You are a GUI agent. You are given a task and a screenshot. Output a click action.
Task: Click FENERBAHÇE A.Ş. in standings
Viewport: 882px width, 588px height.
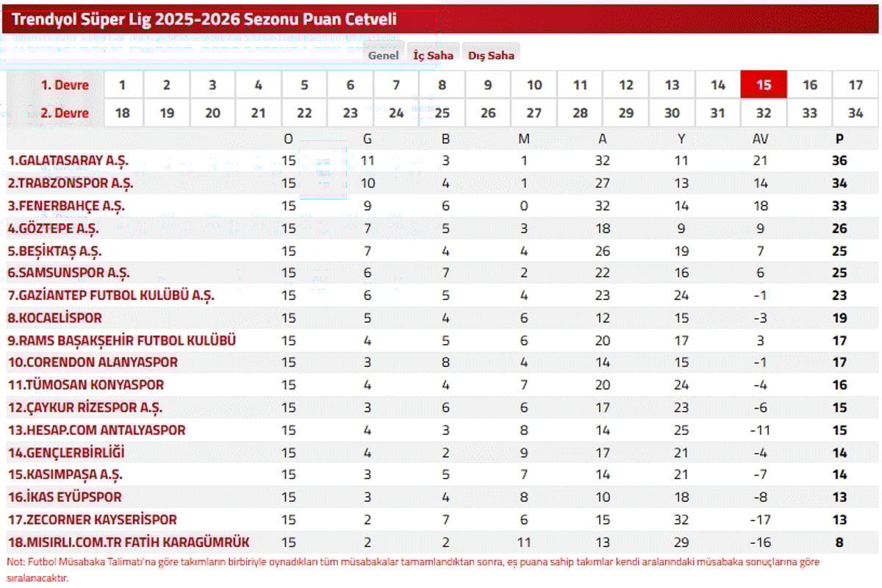(x=66, y=206)
